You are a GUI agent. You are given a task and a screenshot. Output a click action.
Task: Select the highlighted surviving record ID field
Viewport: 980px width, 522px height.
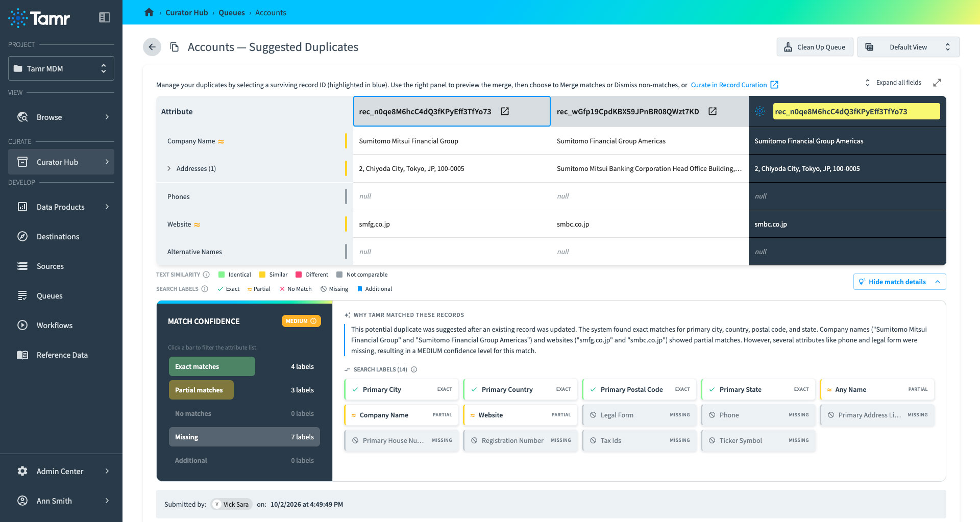pos(856,111)
